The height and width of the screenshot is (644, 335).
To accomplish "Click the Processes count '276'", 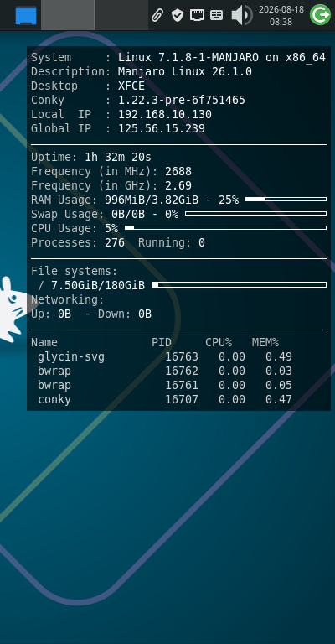I will point(115,242).
